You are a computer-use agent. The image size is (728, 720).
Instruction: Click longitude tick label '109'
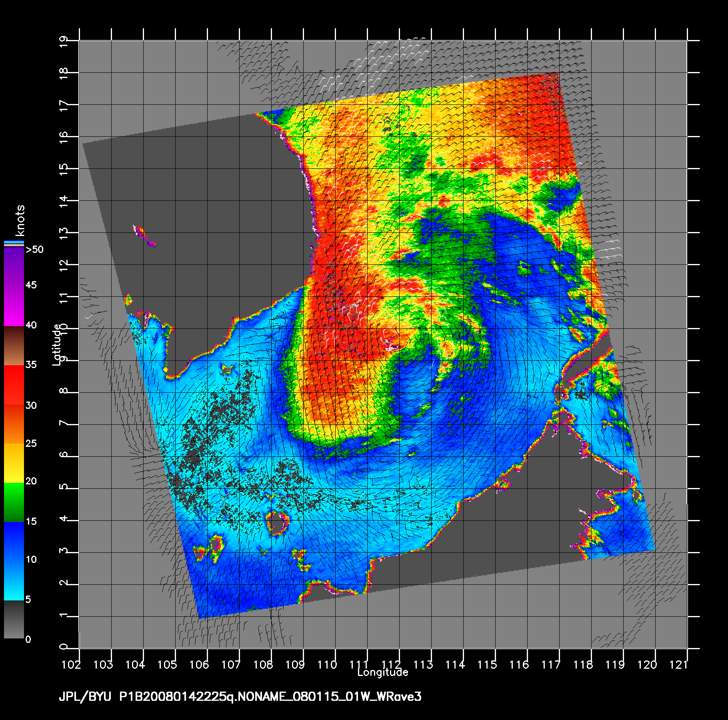pyautogui.click(x=295, y=665)
